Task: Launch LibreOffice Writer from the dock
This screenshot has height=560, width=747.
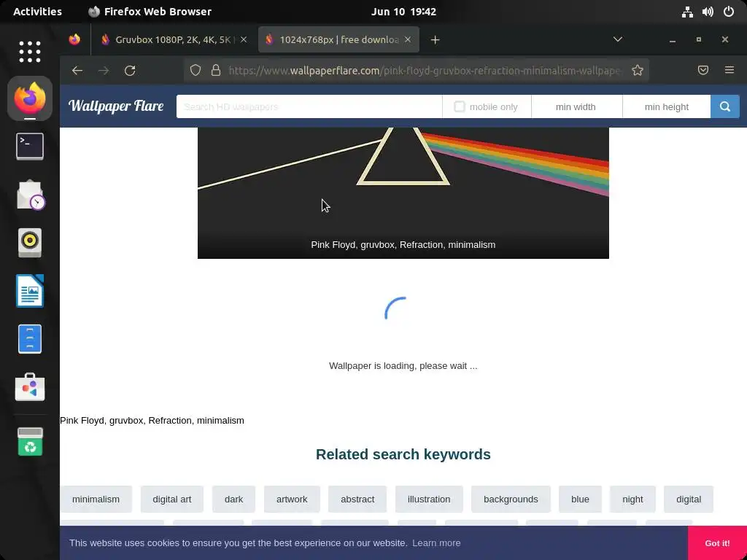Action: coord(29,291)
